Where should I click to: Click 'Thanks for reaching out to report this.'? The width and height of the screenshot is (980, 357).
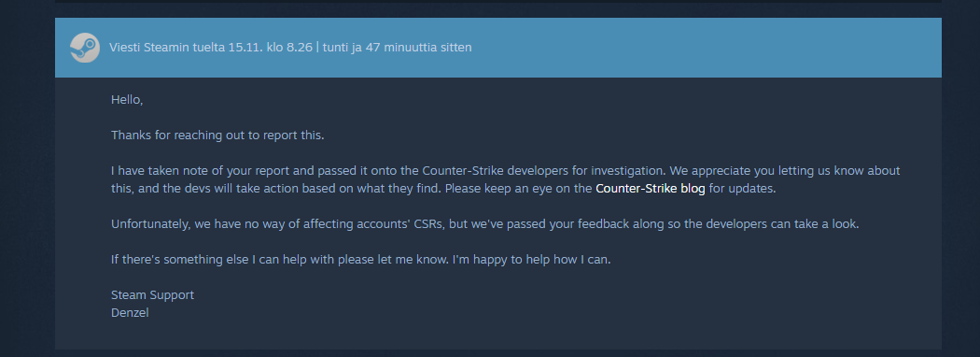[x=217, y=136]
